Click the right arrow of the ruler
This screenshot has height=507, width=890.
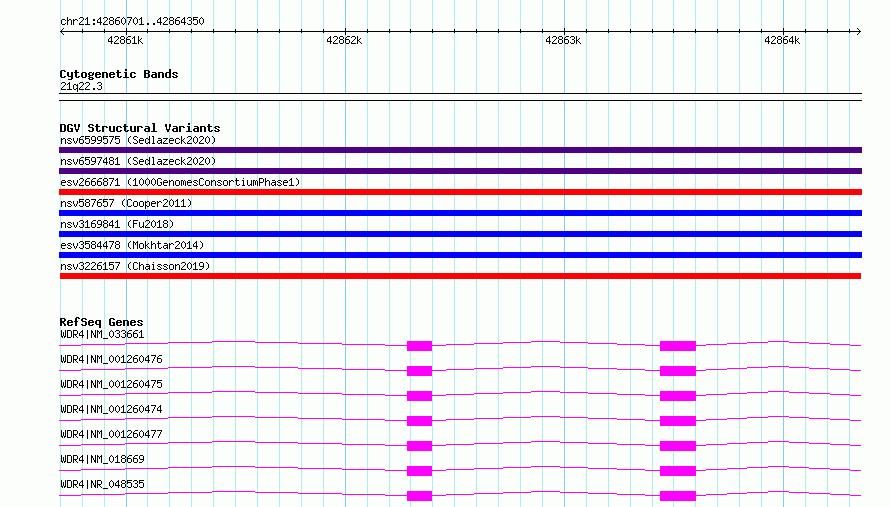(859, 32)
